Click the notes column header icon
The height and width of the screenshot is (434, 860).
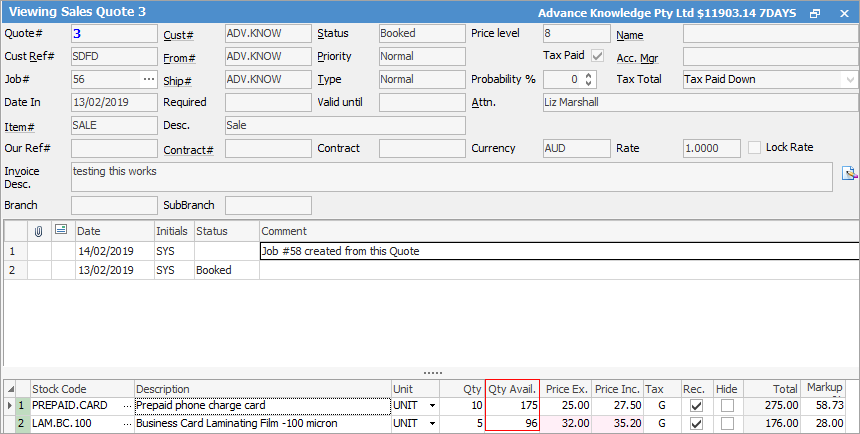(x=61, y=231)
